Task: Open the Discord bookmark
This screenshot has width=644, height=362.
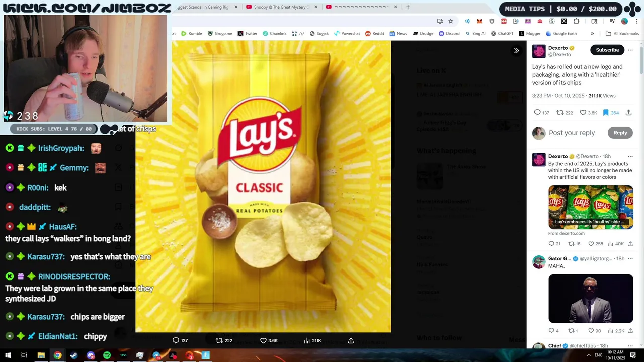Action: pos(449,34)
